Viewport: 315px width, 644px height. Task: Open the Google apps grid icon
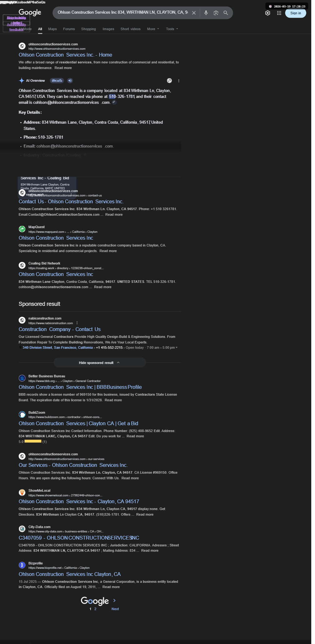click(x=279, y=13)
